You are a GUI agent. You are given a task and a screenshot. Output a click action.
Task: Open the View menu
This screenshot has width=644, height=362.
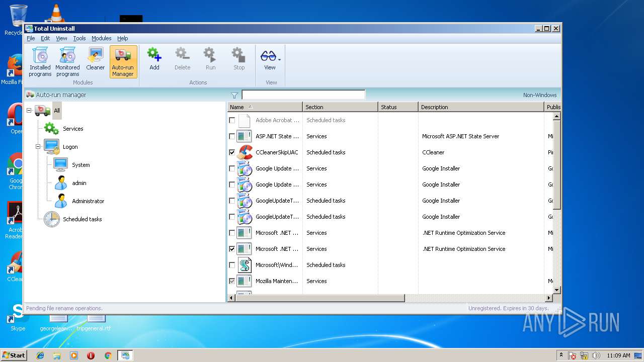point(61,38)
